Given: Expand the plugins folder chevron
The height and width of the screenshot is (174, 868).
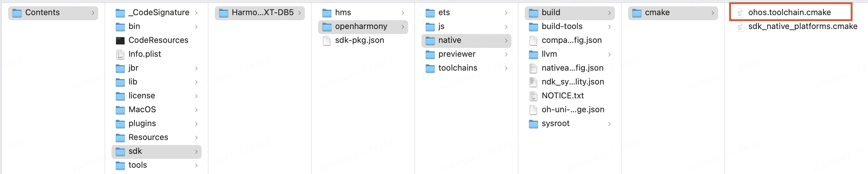Looking at the screenshot, I should click(x=196, y=124).
